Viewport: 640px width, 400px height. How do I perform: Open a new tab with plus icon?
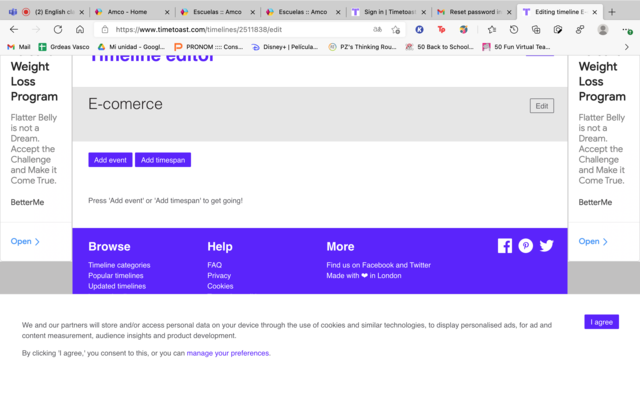point(612,12)
